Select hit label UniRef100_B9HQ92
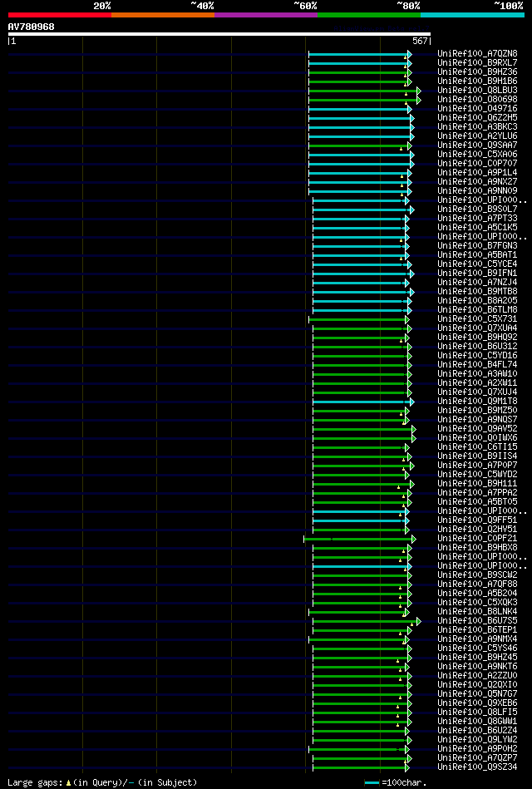 477,338
